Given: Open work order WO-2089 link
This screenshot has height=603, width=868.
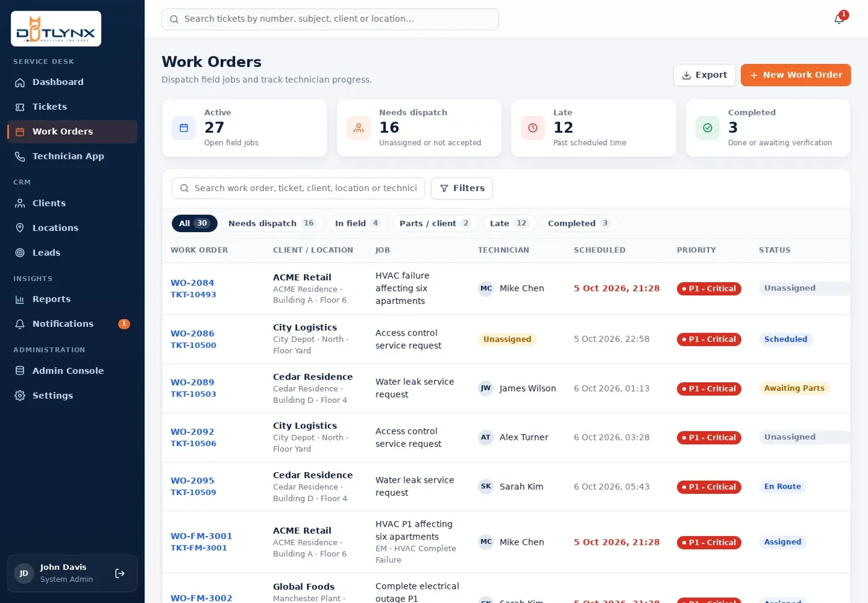Looking at the screenshot, I should [x=192, y=383].
